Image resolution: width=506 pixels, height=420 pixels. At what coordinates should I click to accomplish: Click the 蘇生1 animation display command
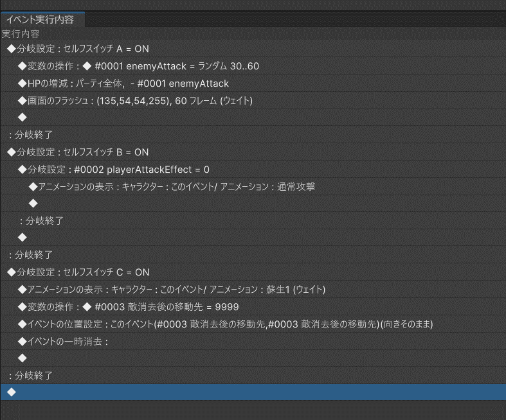click(172, 290)
